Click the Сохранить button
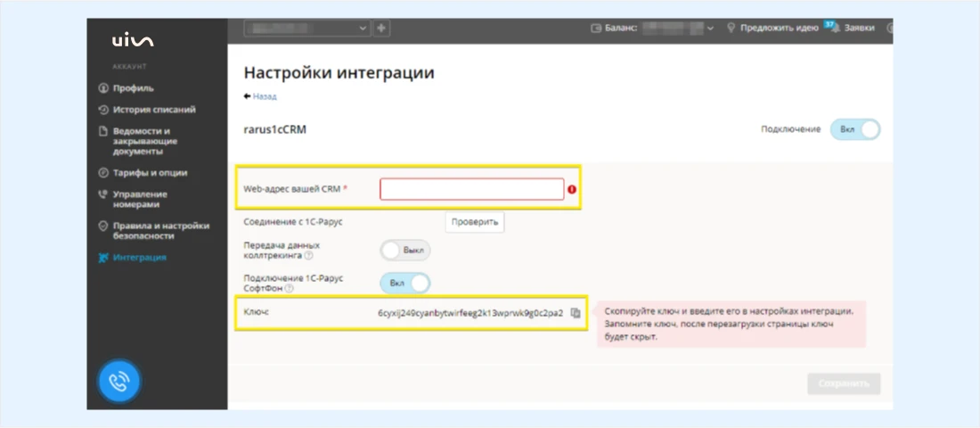This screenshot has height=428, width=980. (x=844, y=383)
